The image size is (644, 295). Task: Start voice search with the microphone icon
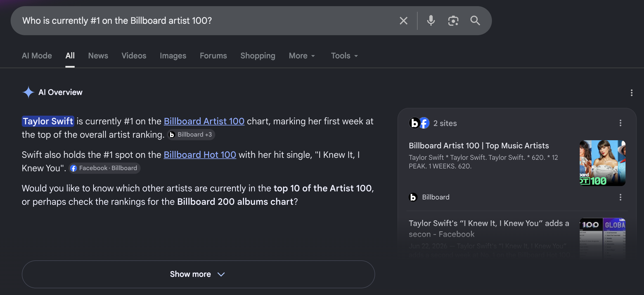coord(431,21)
